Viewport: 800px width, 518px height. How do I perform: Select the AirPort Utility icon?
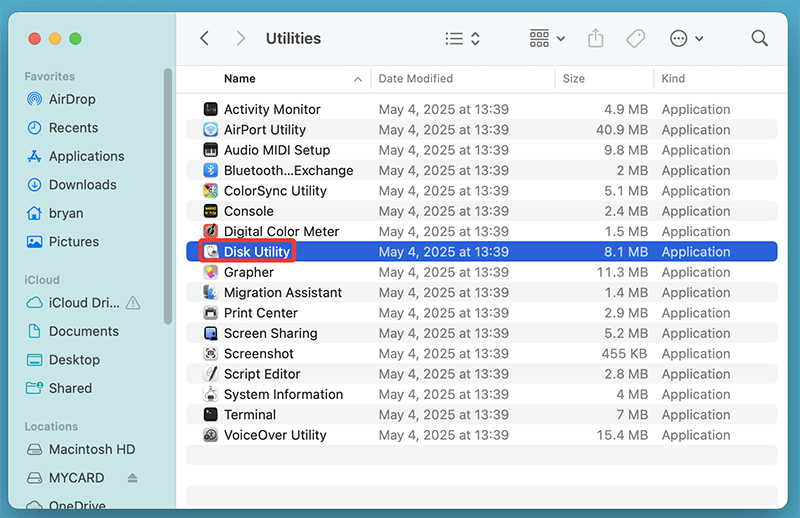[x=211, y=130]
